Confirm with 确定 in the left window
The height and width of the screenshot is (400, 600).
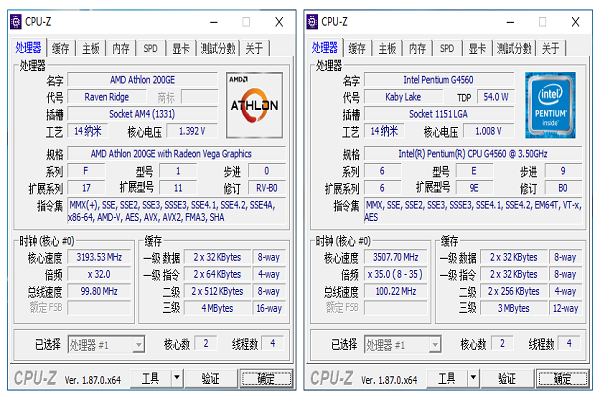coord(266,379)
